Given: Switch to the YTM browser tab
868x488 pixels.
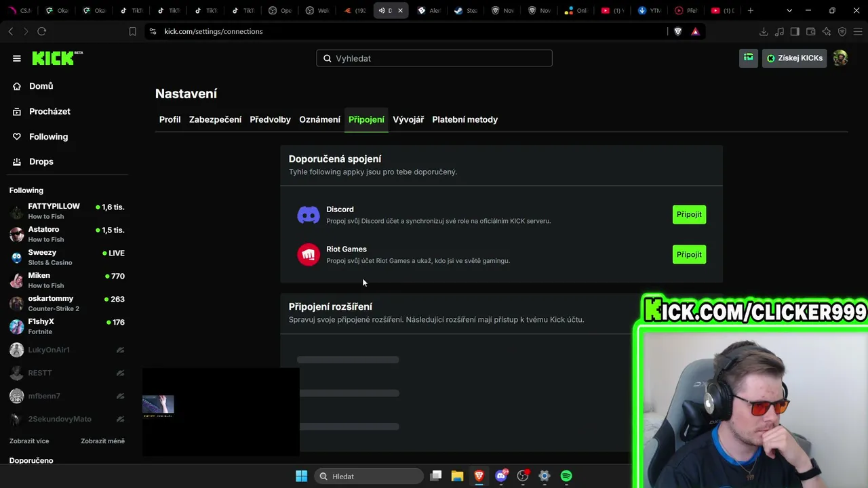Looking at the screenshot, I should click(650, 10).
